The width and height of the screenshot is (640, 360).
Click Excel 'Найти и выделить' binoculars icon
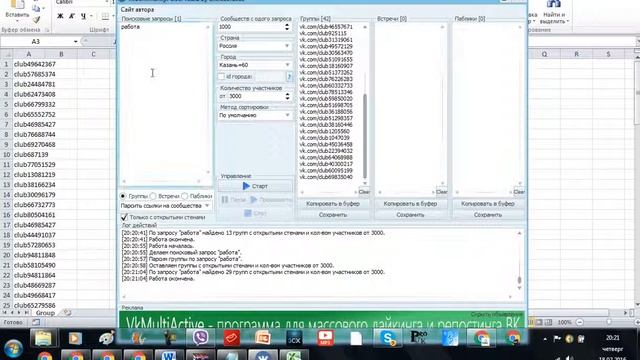tap(553, 4)
